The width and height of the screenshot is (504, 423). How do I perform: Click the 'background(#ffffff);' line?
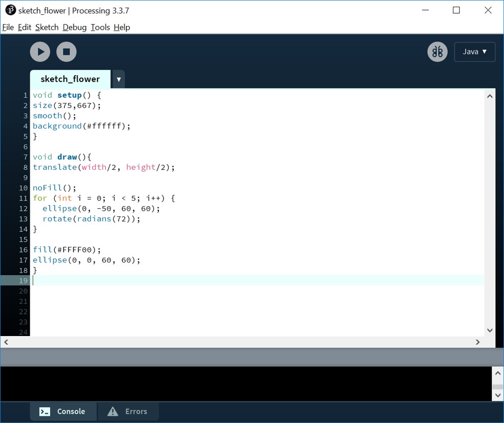pyautogui.click(x=82, y=126)
